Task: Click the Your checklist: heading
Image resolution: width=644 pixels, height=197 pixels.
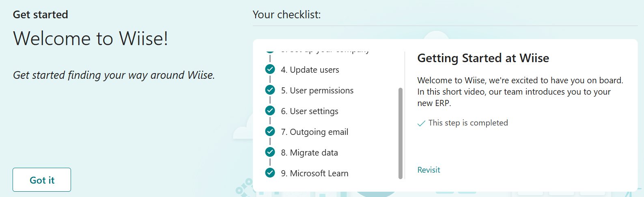Action: point(286,15)
